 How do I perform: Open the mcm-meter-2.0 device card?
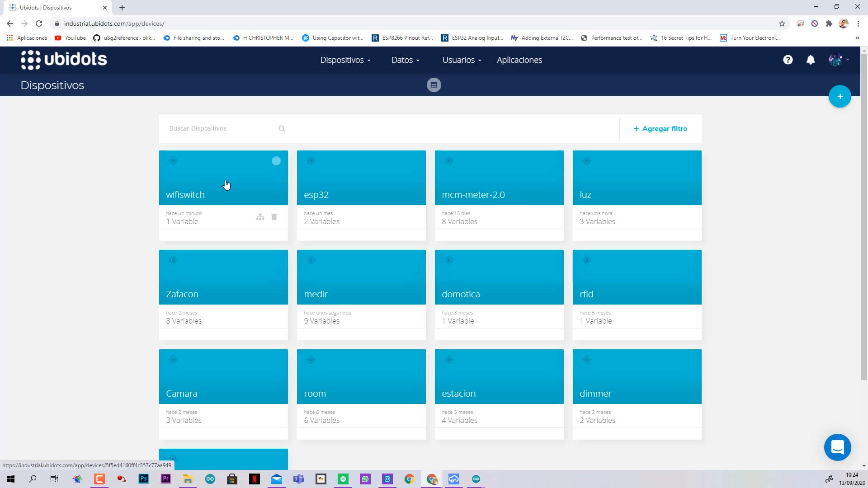point(500,194)
